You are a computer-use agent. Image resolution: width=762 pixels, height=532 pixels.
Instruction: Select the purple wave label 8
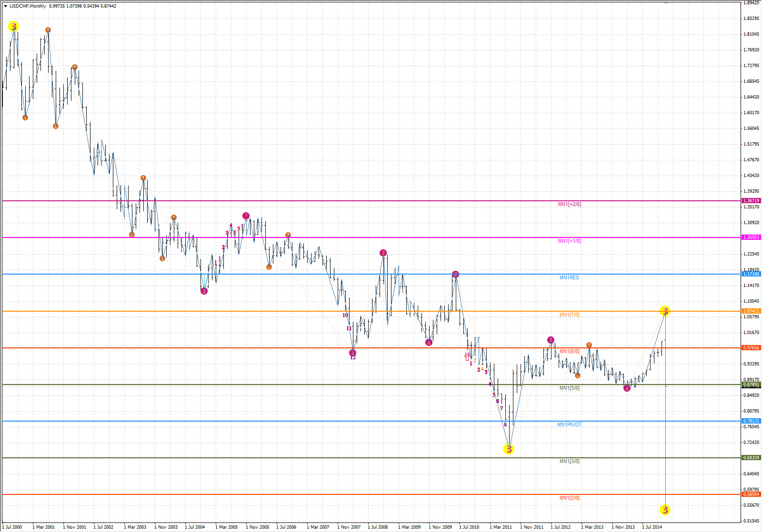[x=505, y=424]
